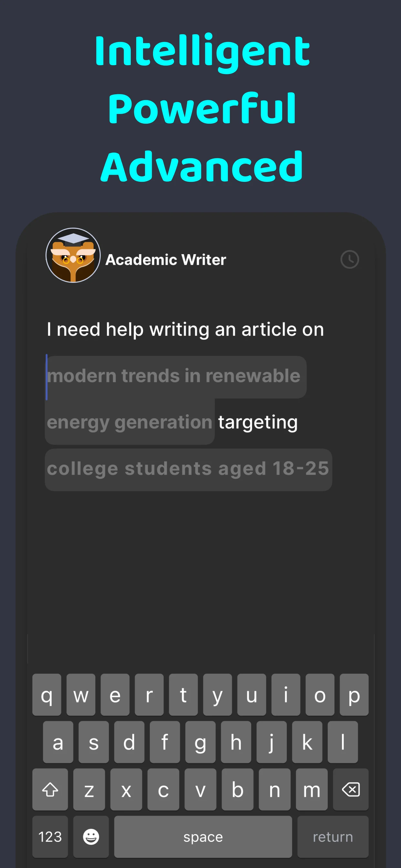This screenshot has width=401, height=868.
Task: Hit the letter m key
Action: (311, 789)
